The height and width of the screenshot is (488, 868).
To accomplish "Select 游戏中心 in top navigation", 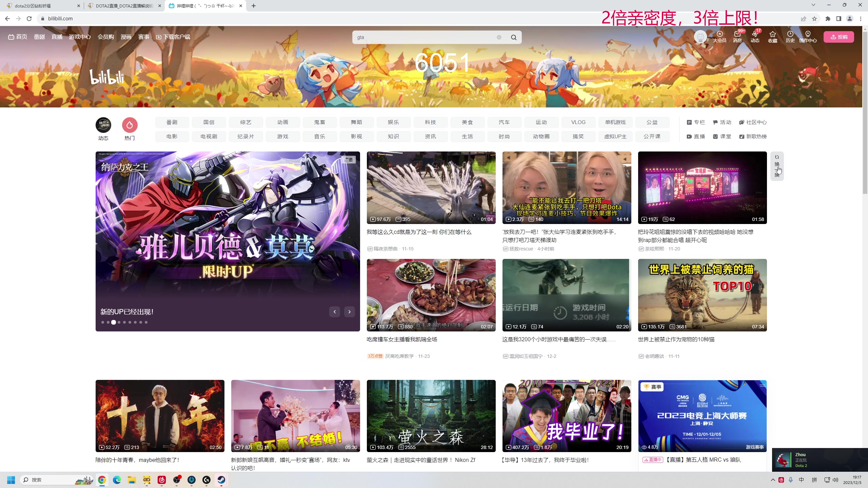I will (80, 37).
